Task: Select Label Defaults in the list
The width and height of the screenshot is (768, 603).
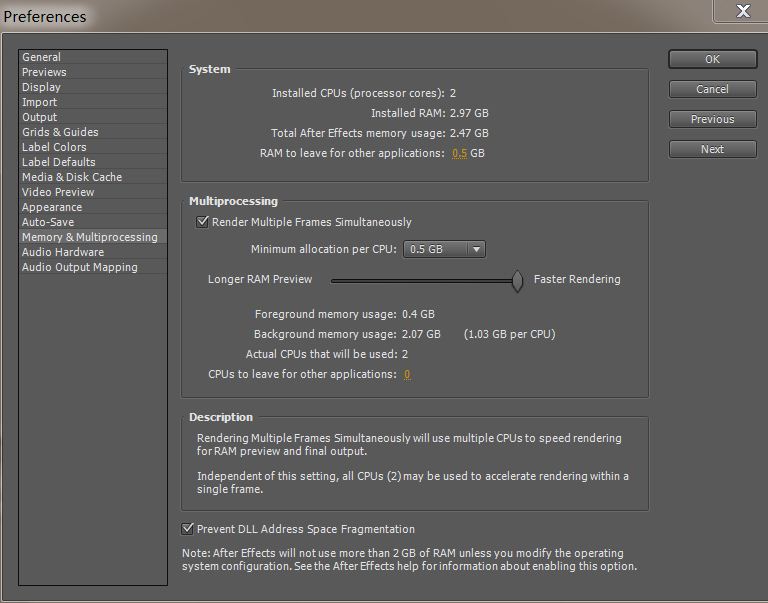Action: [93, 162]
